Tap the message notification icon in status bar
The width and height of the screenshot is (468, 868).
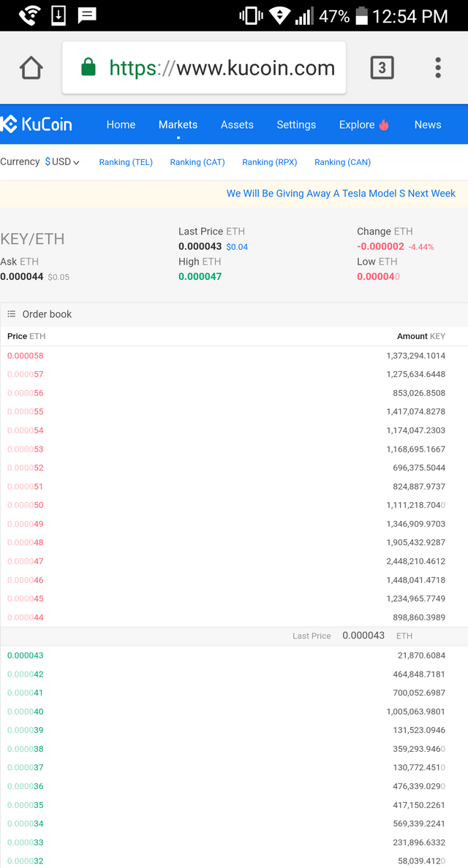coord(87,15)
